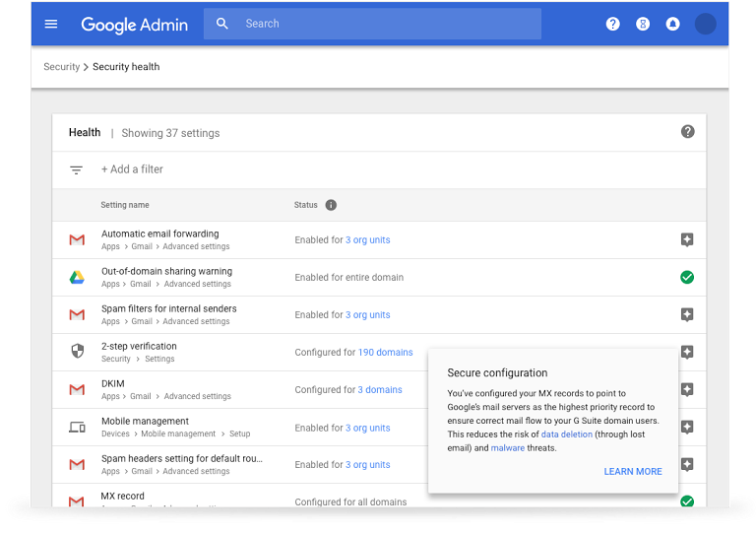The height and width of the screenshot is (534, 756).
Task: Open 3 org units link for Automatic email forwarding
Action: pyautogui.click(x=368, y=239)
